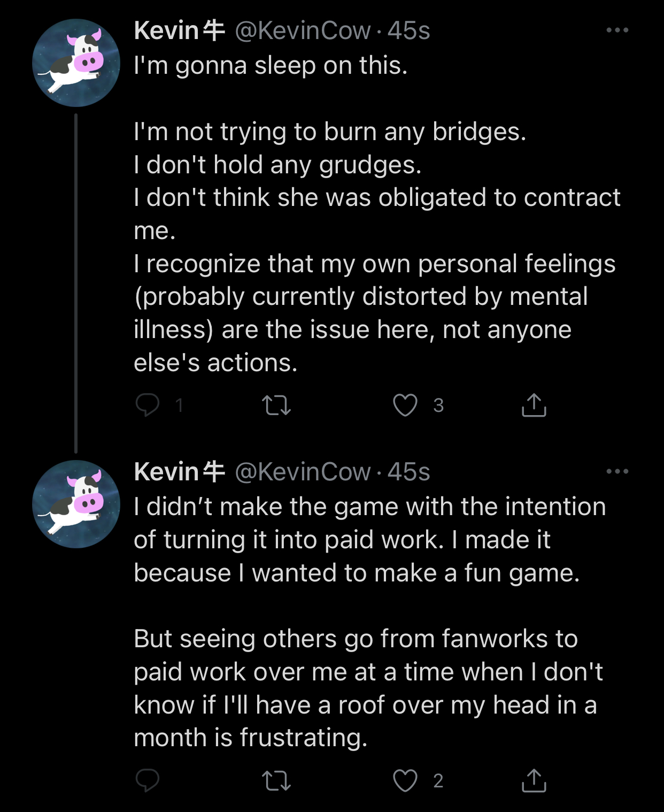
Task: Tap the @KevinCow handle on the second tweet
Action: pos(303,472)
